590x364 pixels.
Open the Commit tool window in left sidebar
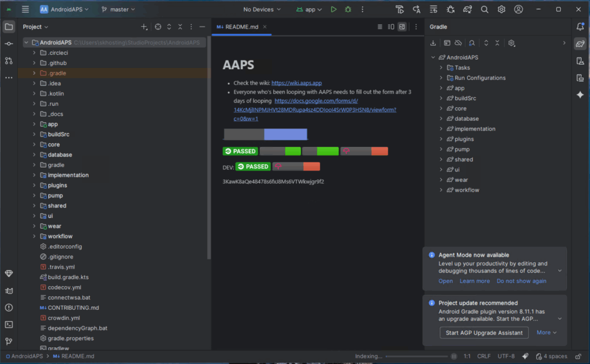pos(9,44)
